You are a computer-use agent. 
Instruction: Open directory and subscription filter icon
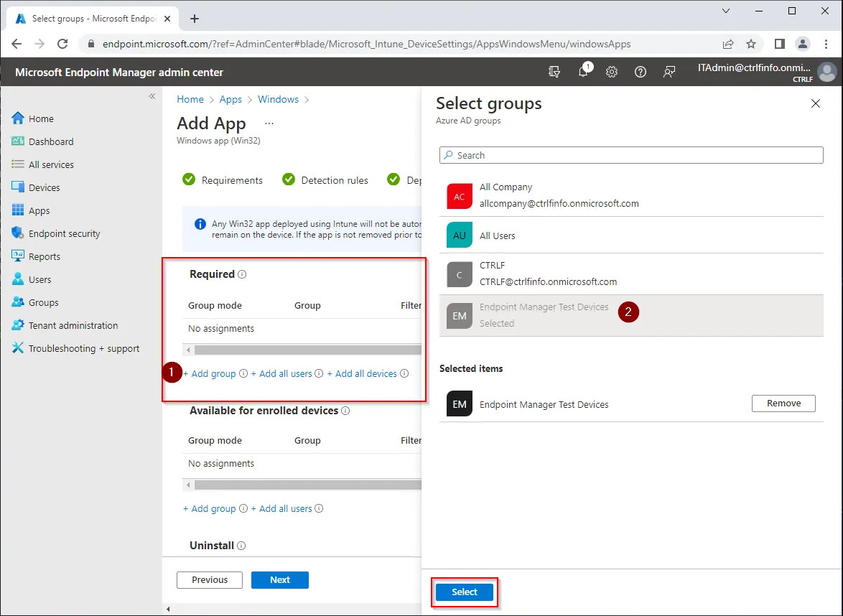point(554,72)
